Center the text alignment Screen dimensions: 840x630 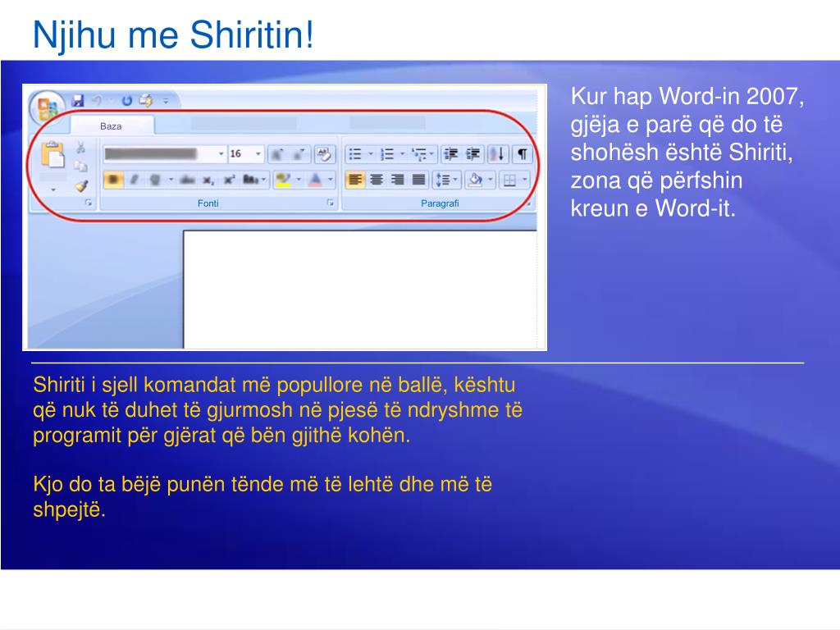pos(376,180)
